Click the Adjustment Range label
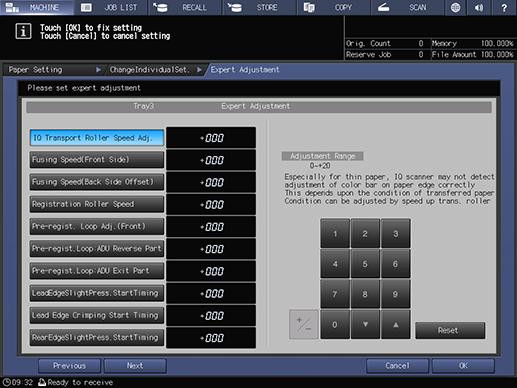 (x=322, y=156)
